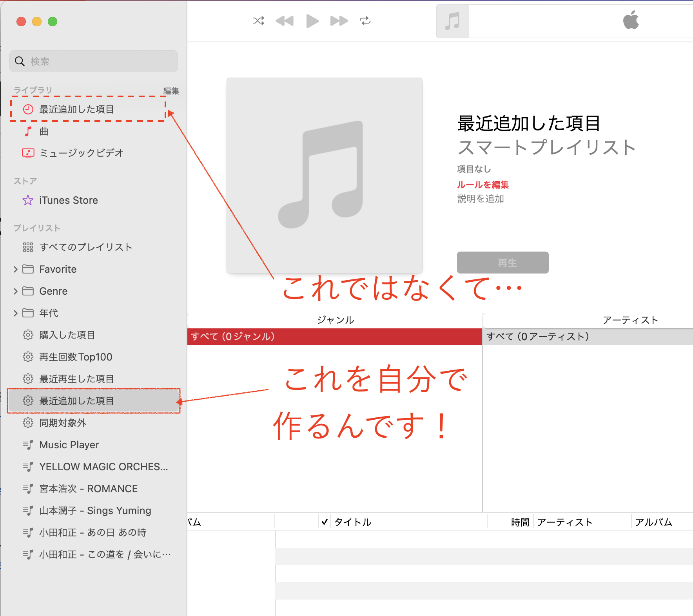Open the 最近再生した項目 gear icon
Image resolution: width=693 pixels, height=616 pixels.
pyautogui.click(x=28, y=379)
